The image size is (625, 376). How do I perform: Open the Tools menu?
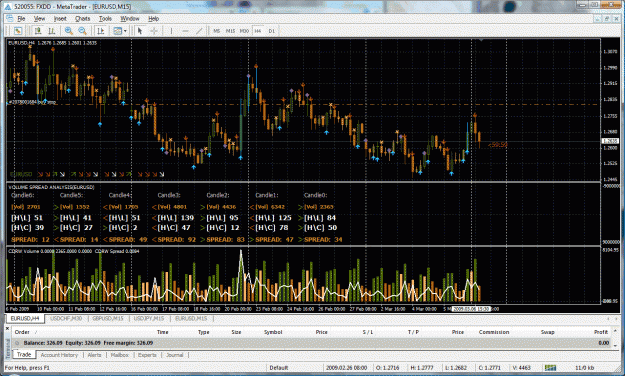pos(105,18)
